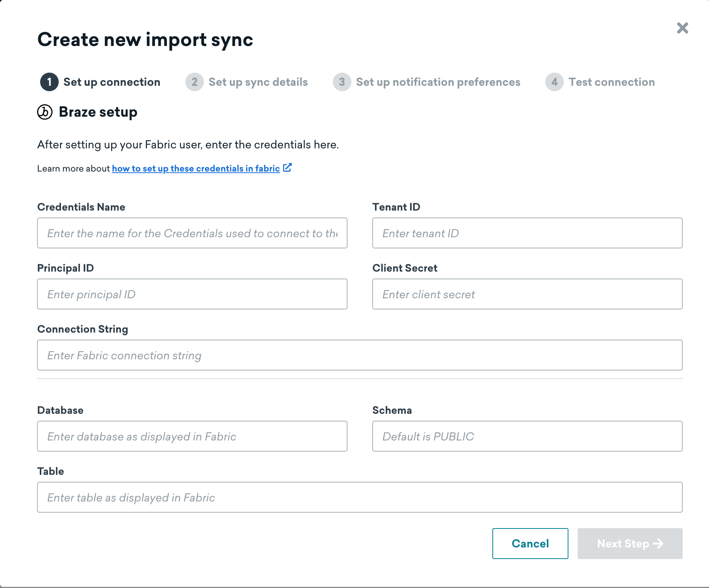Viewport: 709px width, 588px height.
Task: Focus the Connection String input
Action: (359, 355)
